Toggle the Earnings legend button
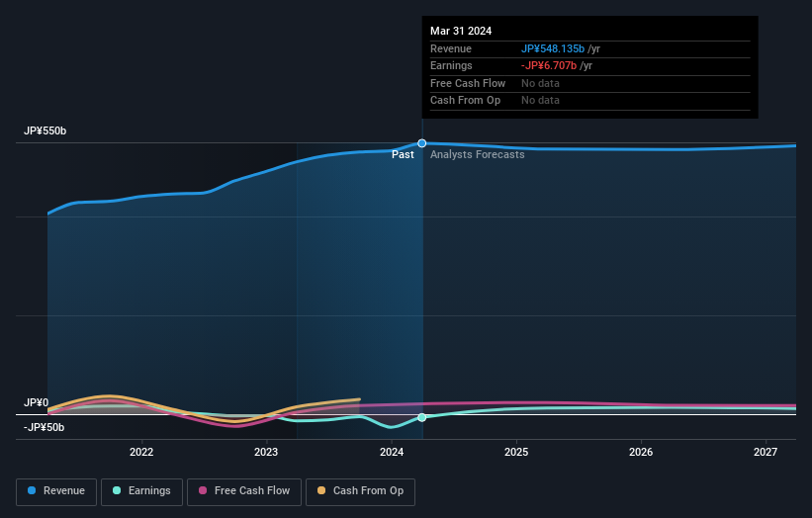The image size is (812, 518). (141, 491)
